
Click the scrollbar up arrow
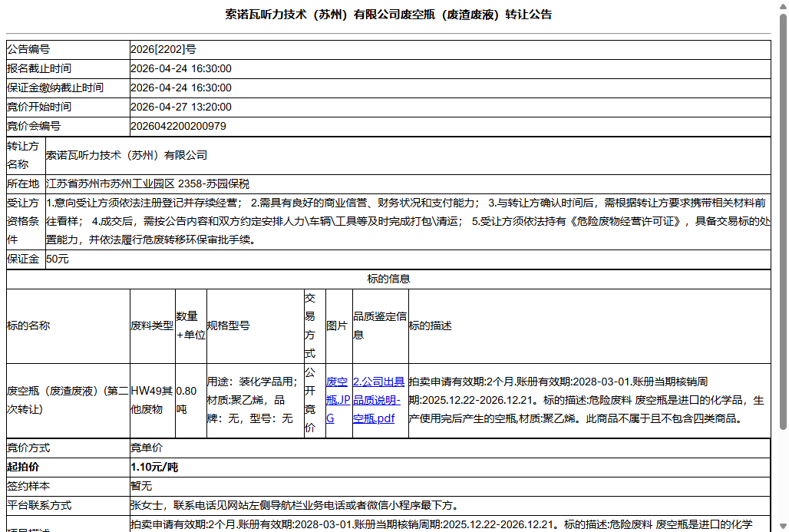coord(783,5)
